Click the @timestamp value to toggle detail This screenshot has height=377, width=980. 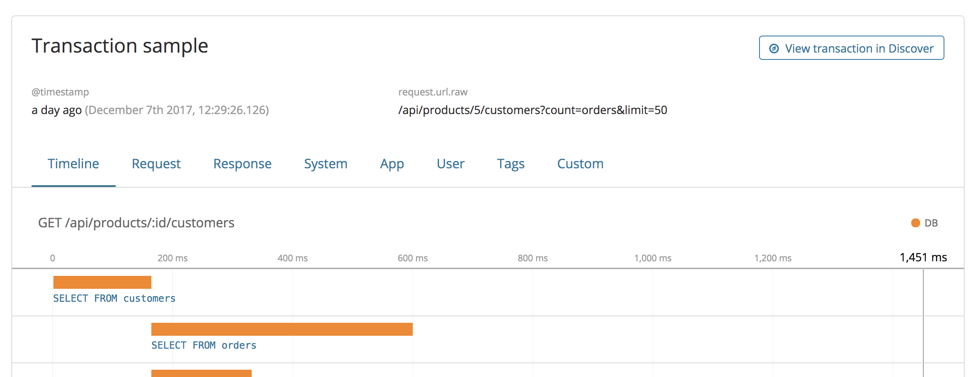pos(150,110)
